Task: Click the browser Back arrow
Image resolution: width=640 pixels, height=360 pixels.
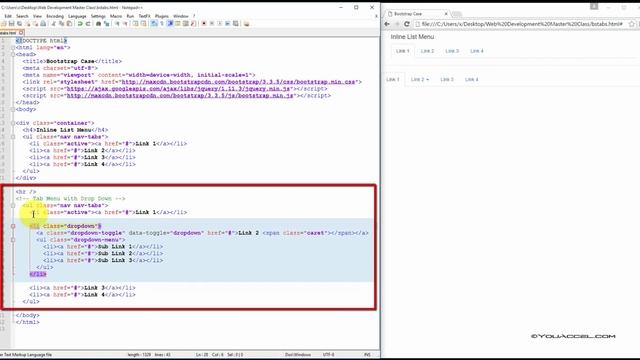Action: [387, 24]
